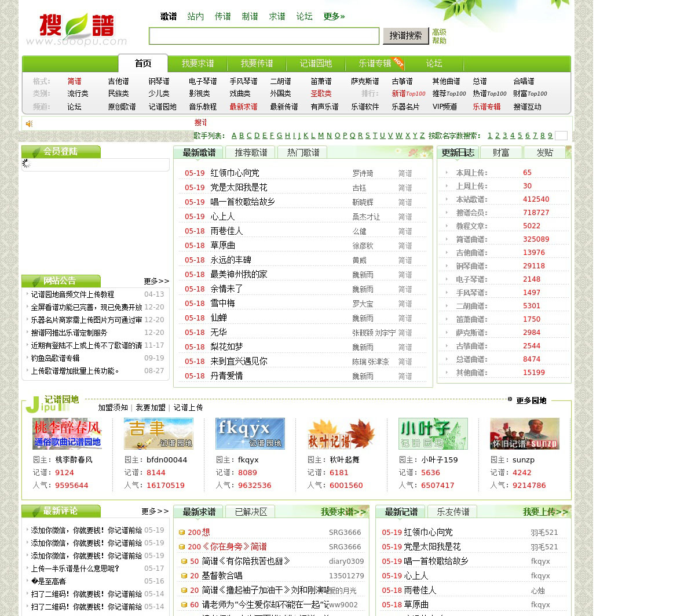Open the 秋叶记谱 thumbnail
This screenshot has height=616, width=695.
(x=342, y=433)
